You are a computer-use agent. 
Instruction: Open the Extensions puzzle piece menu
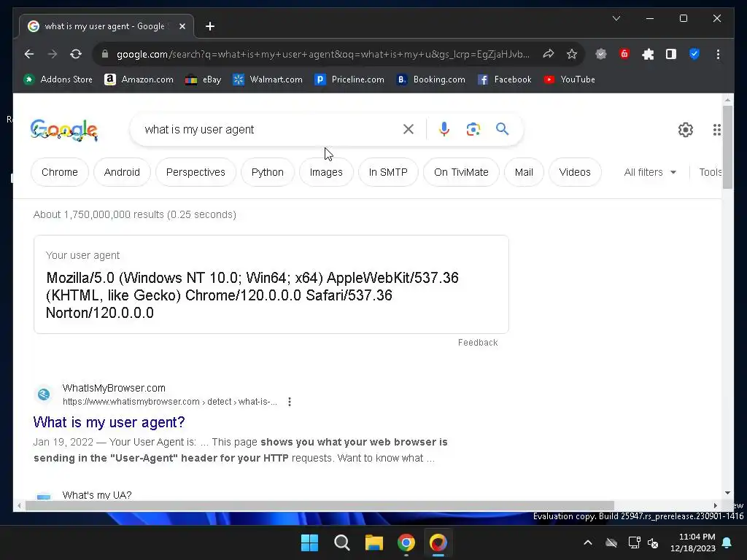coord(648,54)
